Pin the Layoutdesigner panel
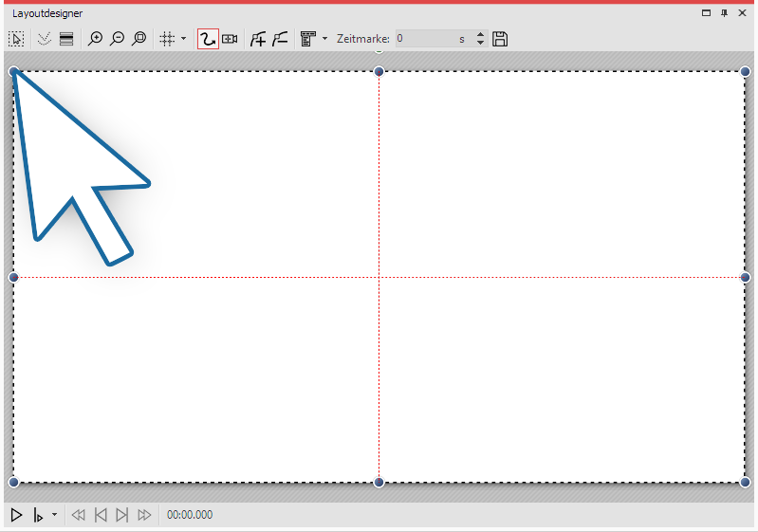This screenshot has width=758, height=532. 725,13
